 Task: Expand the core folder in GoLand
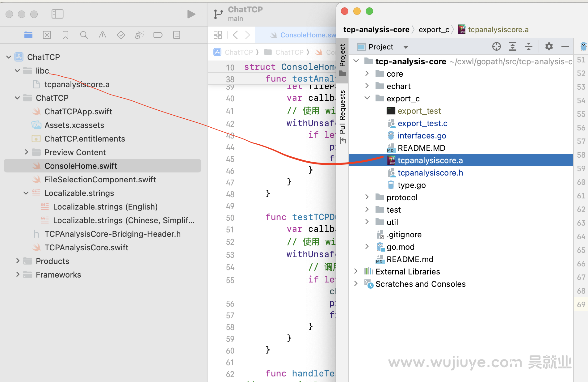pyautogui.click(x=367, y=73)
